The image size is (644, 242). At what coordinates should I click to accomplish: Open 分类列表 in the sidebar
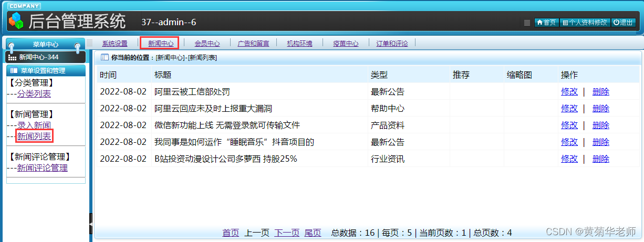click(34, 94)
